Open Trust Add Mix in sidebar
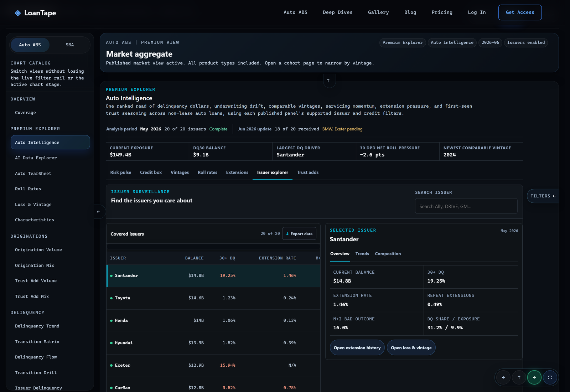 coord(50,296)
